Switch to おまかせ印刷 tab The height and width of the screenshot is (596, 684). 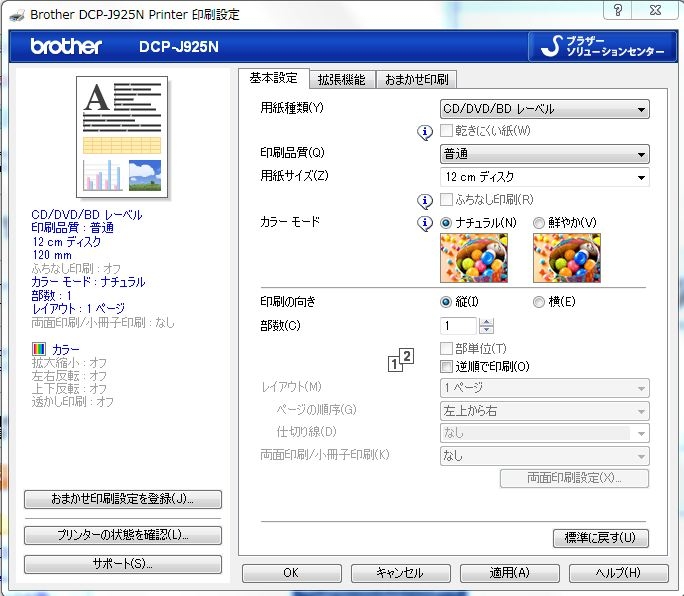(x=416, y=80)
